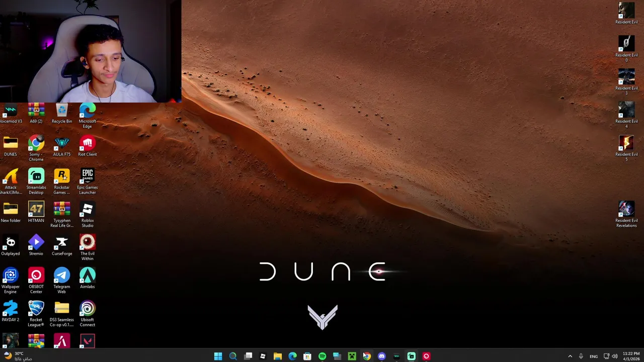Image resolution: width=644 pixels, height=362 pixels.
Task: Launch Microsoft Edge from the taskbar
Action: click(292, 356)
